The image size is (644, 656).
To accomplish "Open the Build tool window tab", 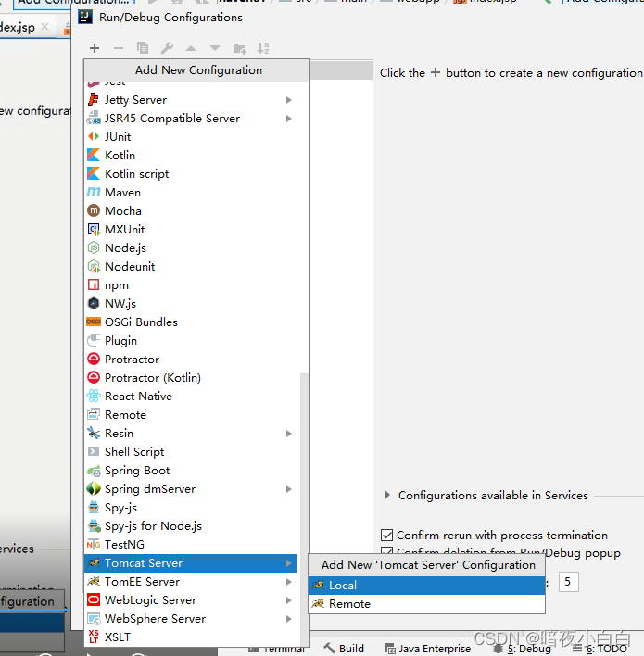I will click(345, 648).
